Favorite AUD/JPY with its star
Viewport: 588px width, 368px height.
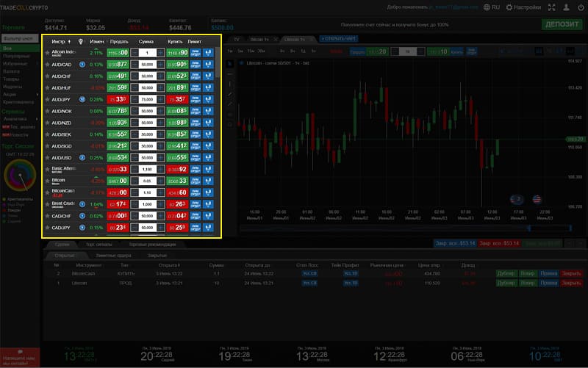(47, 99)
